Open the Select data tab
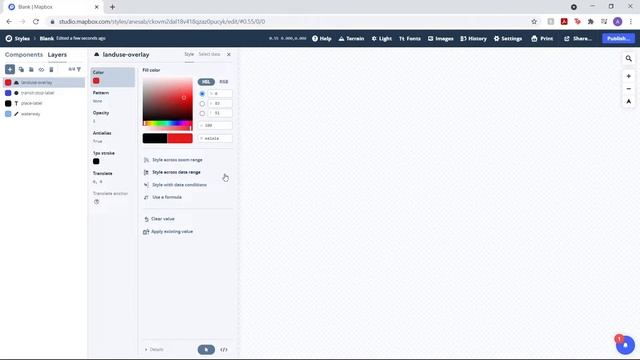The height and width of the screenshot is (360, 640). click(209, 54)
